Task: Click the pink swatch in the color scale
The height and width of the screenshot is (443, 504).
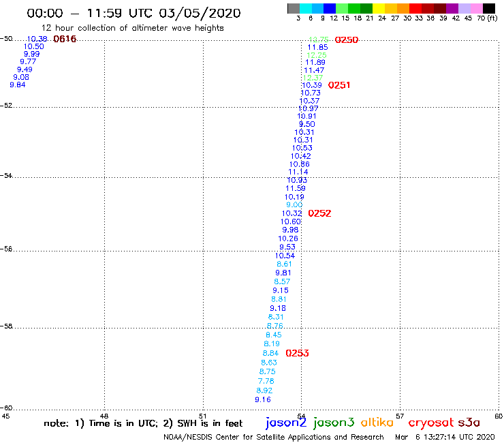Action: tap(476, 9)
